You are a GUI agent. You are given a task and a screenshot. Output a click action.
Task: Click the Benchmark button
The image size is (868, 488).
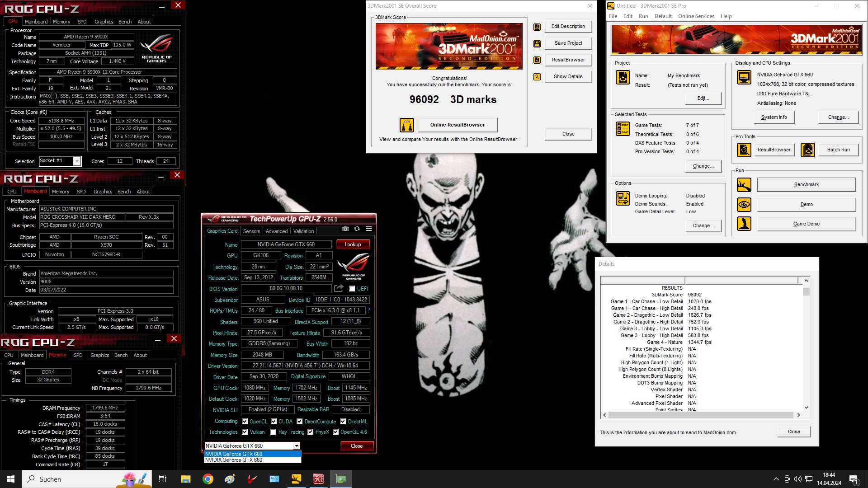(807, 185)
